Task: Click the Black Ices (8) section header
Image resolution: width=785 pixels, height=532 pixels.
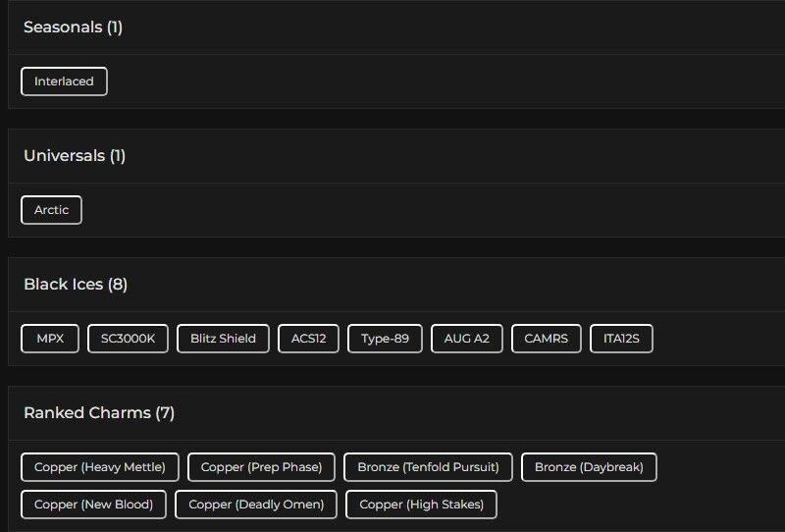Action: [x=76, y=285]
